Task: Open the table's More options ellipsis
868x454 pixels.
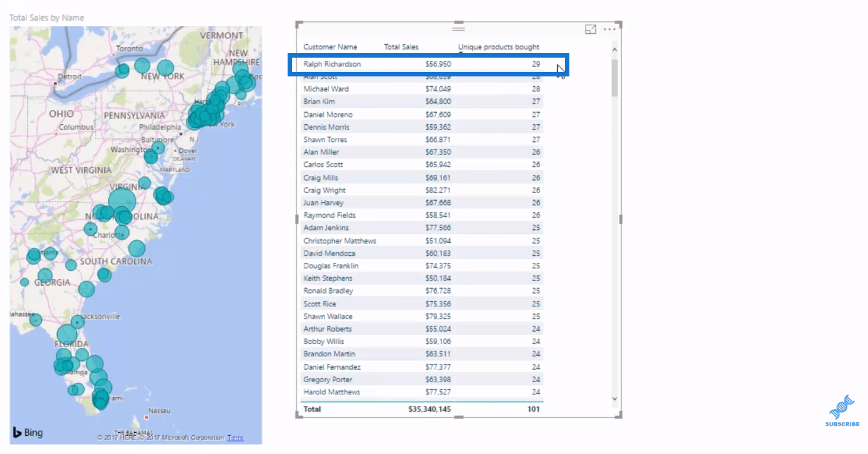Action: click(x=610, y=29)
